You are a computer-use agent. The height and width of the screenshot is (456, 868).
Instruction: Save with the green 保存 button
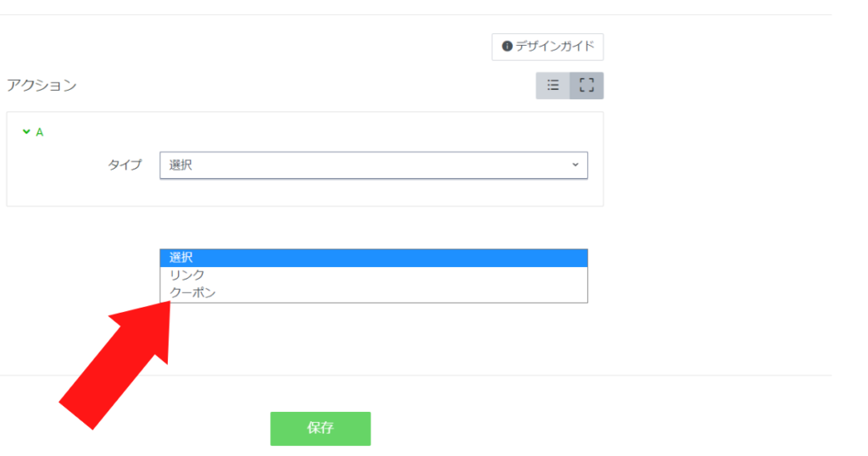click(320, 428)
